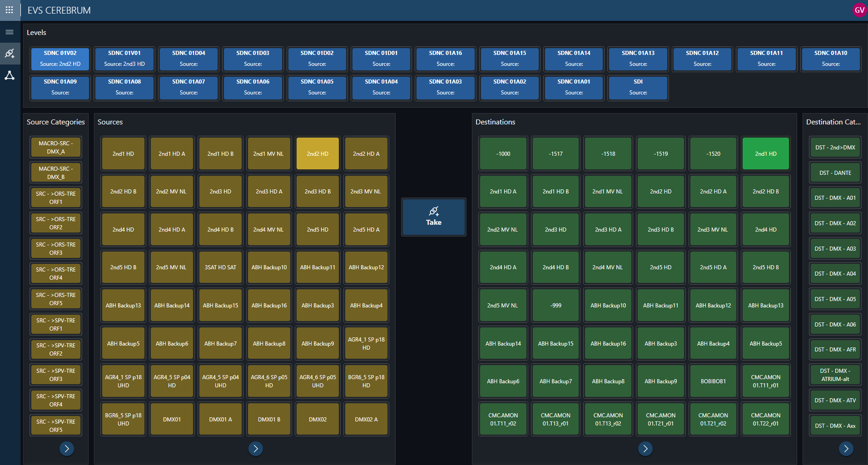
Task: Select level SDNC 01A16
Action: [x=446, y=59]
